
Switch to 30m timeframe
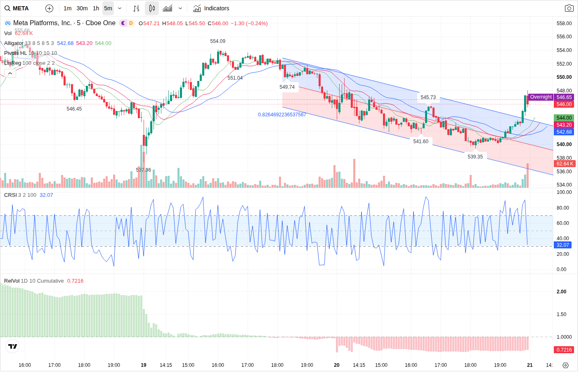pos(82,8)
